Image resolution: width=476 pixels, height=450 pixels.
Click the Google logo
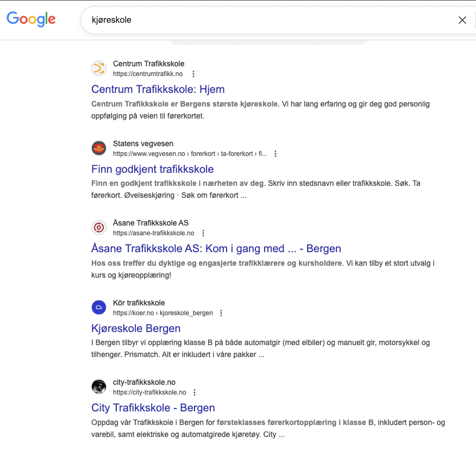[x=31, y=20]
